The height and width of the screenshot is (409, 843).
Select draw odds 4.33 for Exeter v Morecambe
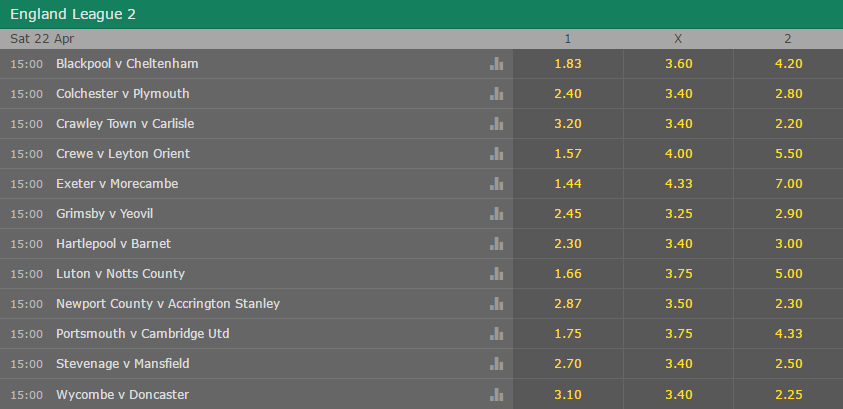click(678, 184)
